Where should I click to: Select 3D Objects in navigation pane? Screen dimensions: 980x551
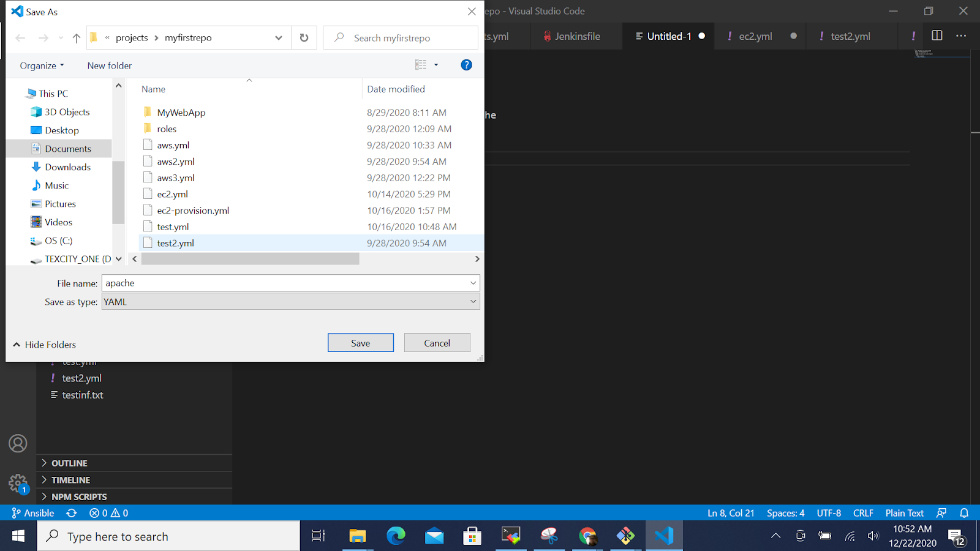[67, 112]
